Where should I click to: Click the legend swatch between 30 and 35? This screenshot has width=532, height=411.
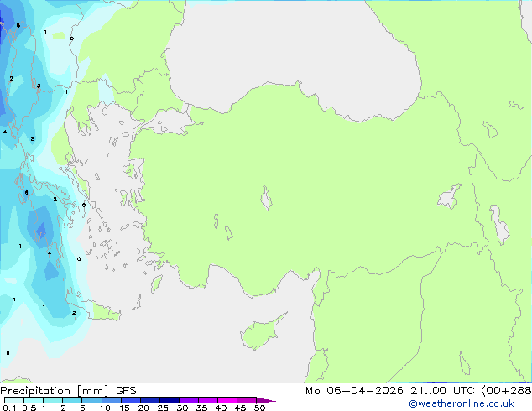[x=189, y=400]
